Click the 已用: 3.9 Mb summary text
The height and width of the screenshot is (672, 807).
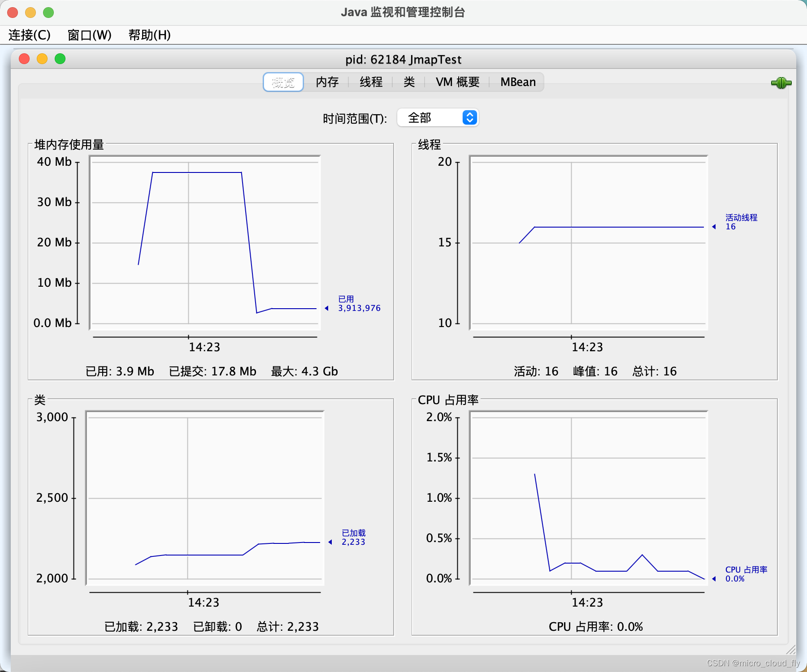(120, 371)
